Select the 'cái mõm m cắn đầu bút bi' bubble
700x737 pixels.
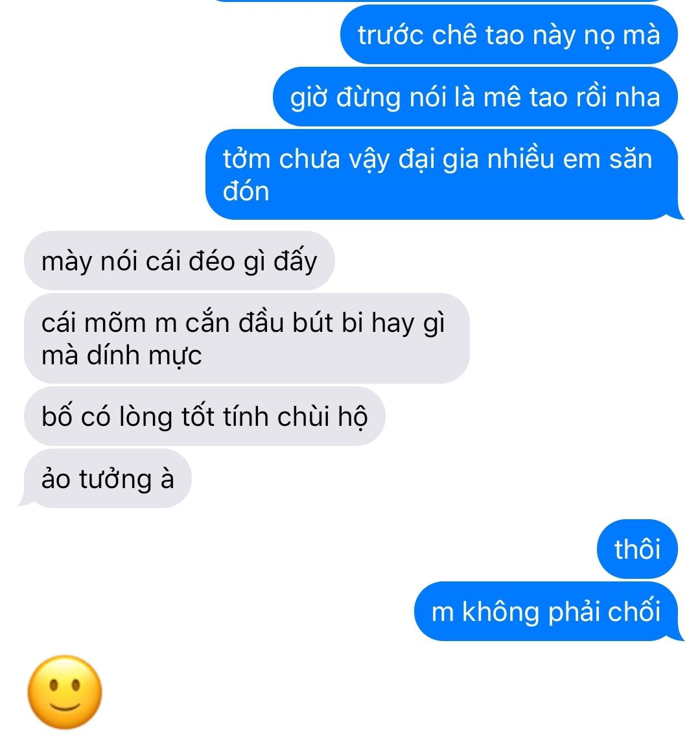(247, 338)
